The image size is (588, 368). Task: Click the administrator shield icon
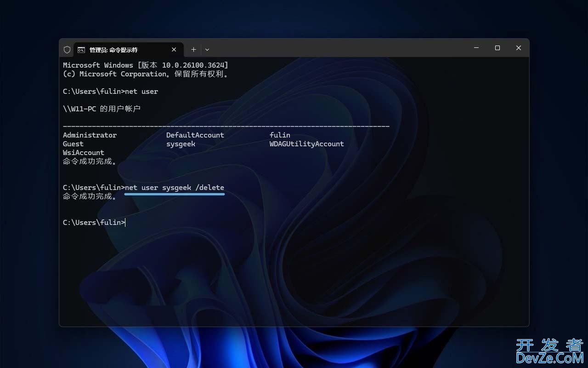[x=67, y=49]
